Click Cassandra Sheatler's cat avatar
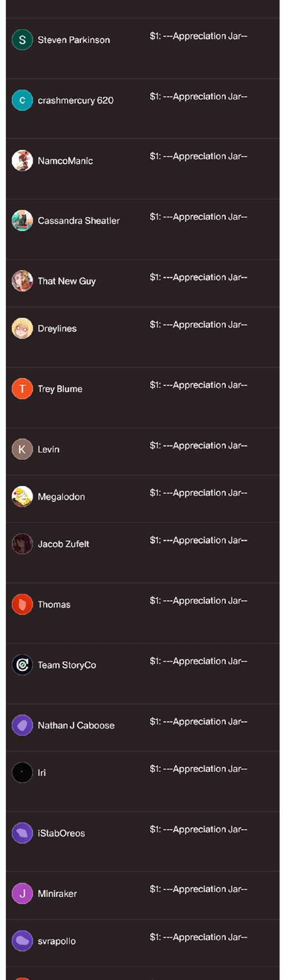The height and width of the screenshot is (980, 287). 22,221
